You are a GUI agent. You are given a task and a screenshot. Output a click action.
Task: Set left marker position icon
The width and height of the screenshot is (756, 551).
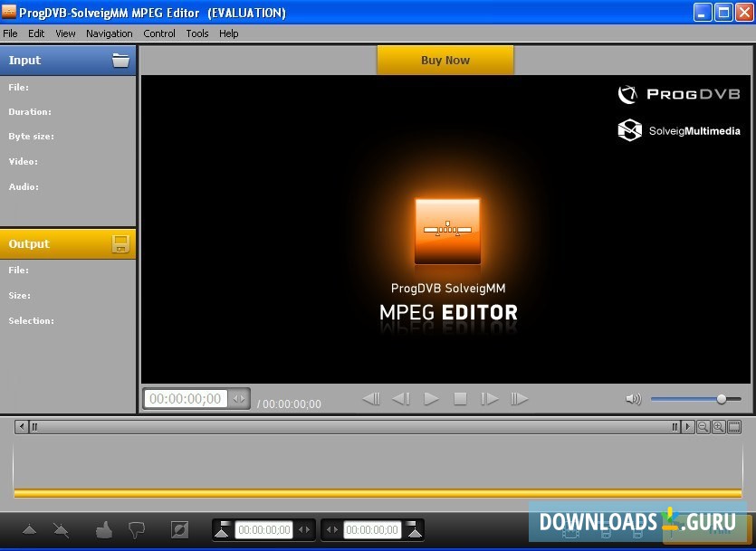(x=222, y=530)
